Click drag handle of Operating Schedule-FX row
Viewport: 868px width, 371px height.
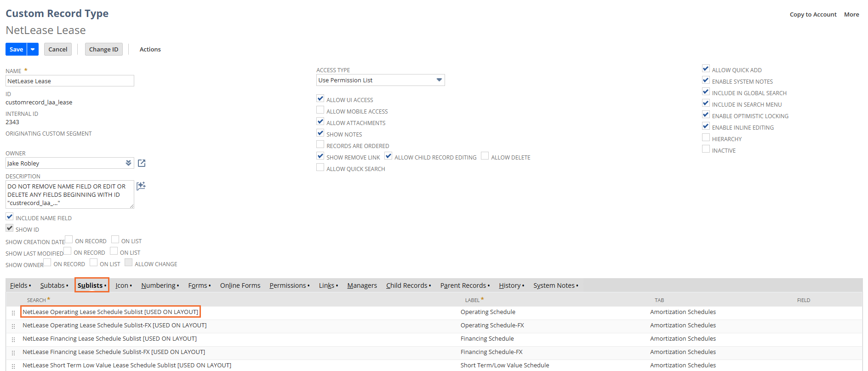(x=13, y=326)
